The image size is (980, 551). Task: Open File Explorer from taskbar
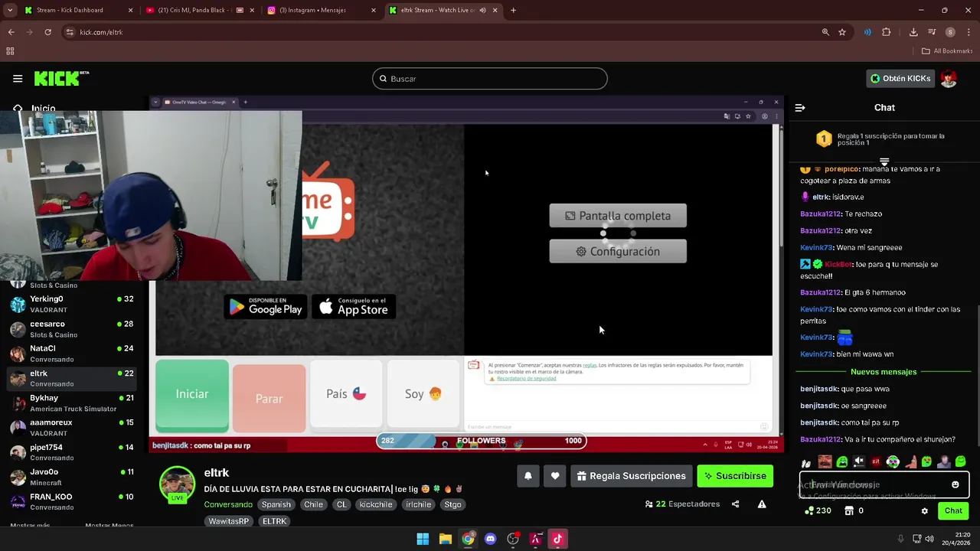(445, 539)
